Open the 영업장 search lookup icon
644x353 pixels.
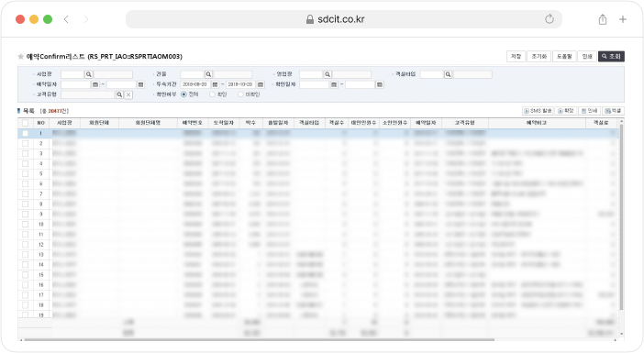pos(328,74)
